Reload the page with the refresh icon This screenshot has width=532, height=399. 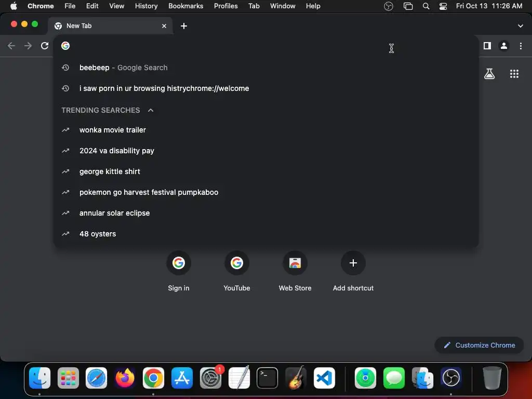[x=45, y=46]
